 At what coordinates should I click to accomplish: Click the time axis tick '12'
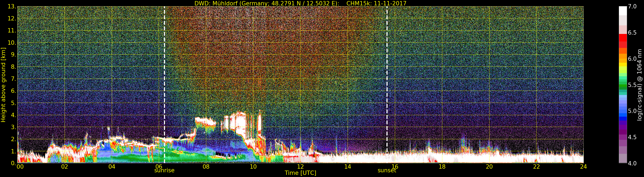pyautogui.click(x=300, y=167)
